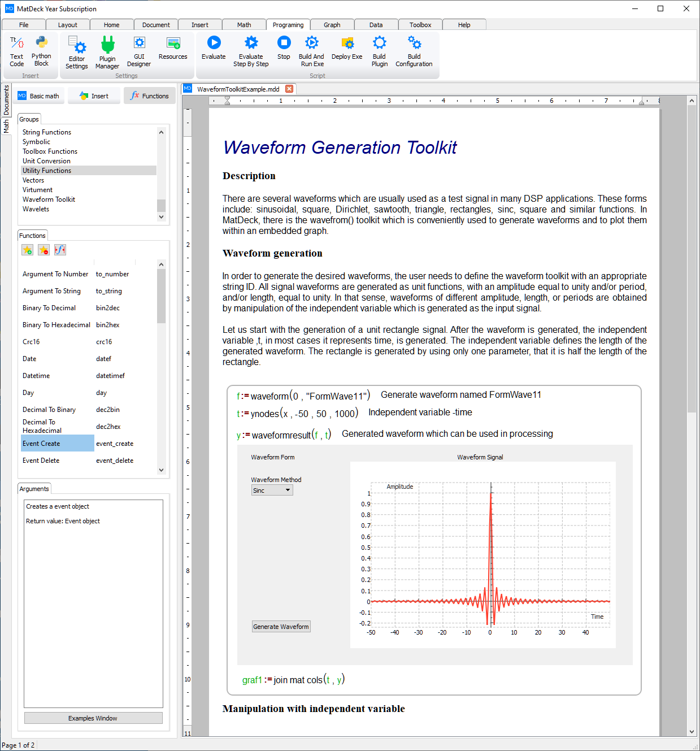Choose the Toolbox Functions group
This screenshot has height=751, width=700.
click(89, 151)
